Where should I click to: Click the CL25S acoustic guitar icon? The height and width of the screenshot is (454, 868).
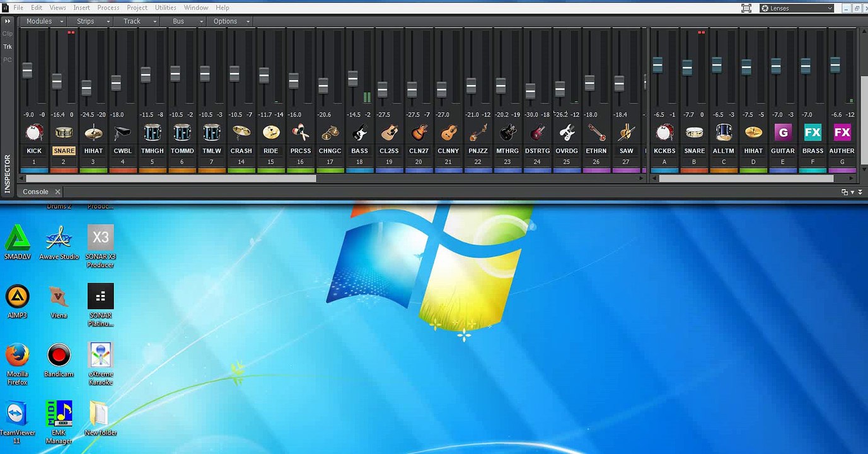(x=390, y=132)
